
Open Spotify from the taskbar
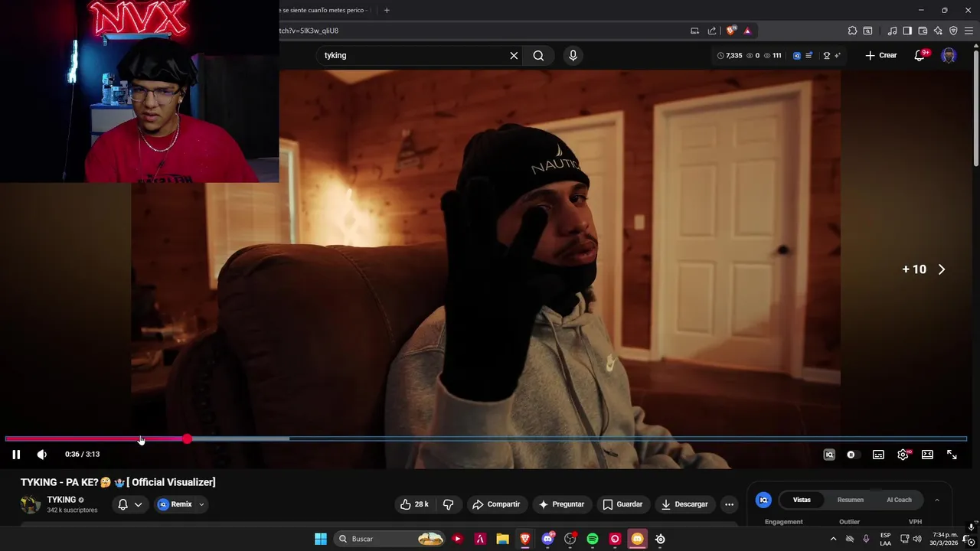tap(593, 539)
